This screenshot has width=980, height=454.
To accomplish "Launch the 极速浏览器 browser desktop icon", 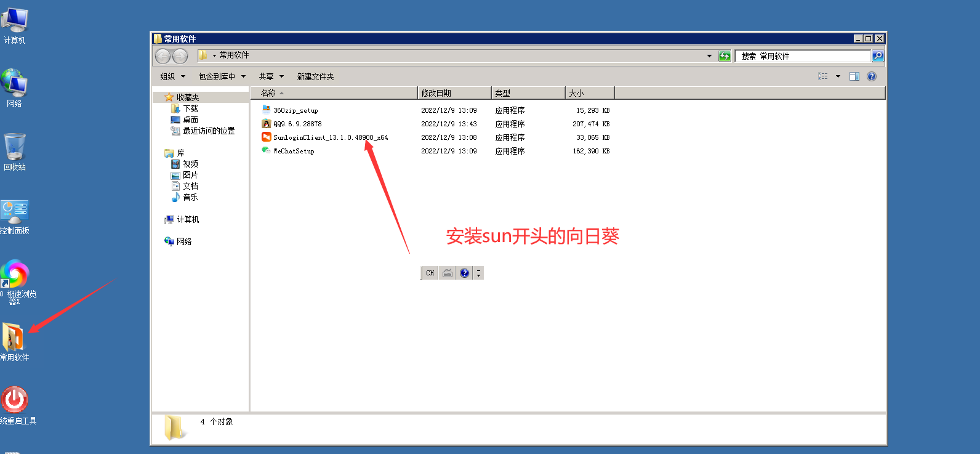I will (15, 282).
